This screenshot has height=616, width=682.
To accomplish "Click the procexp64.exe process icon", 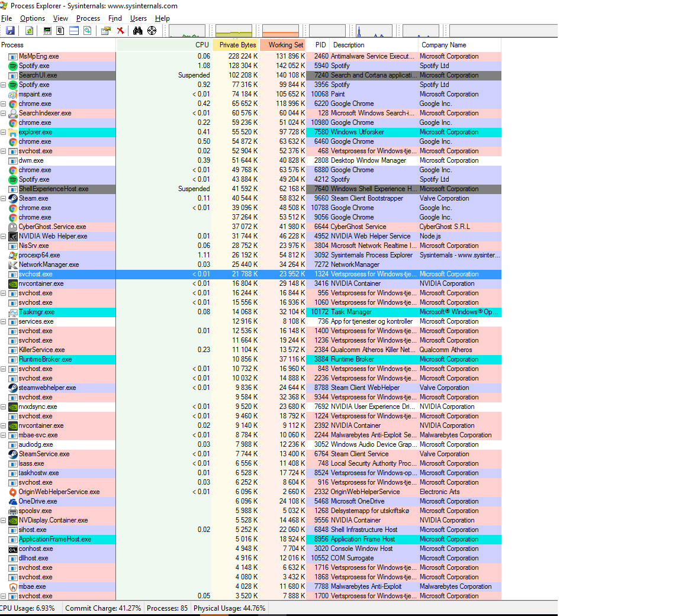I will 13,256.
